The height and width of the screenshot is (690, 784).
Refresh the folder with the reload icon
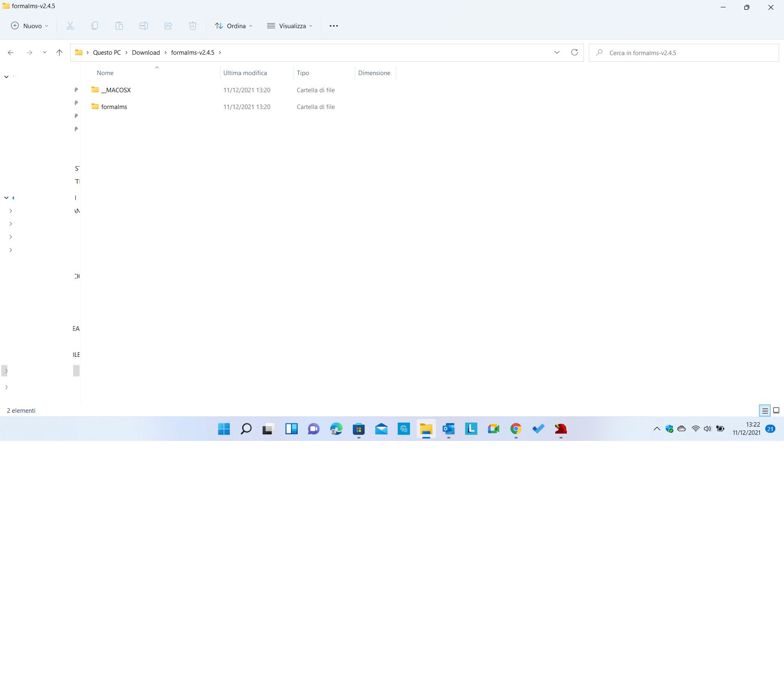(574, 52)
